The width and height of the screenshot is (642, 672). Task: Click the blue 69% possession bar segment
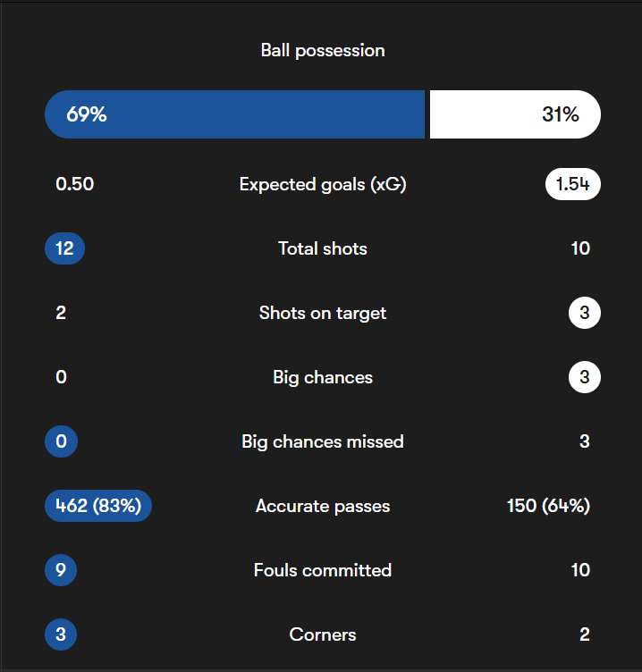[234, 114]
